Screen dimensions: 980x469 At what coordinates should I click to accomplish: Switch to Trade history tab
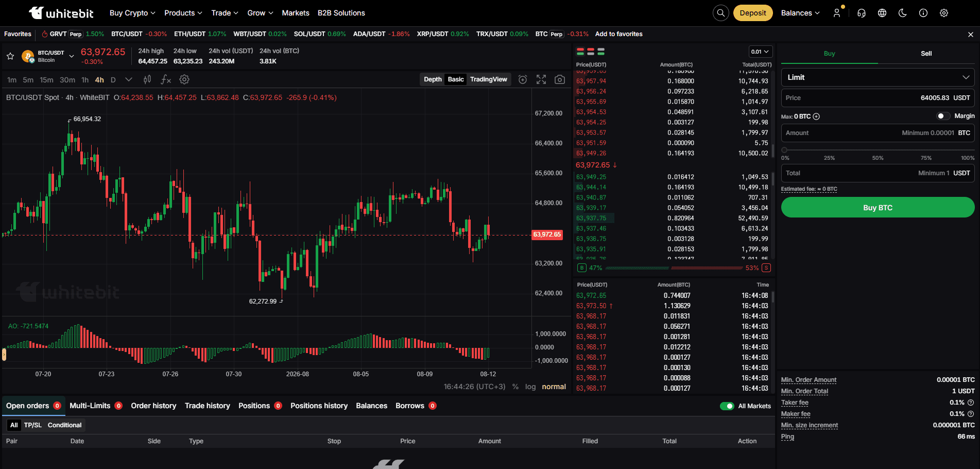click(208, 406)
